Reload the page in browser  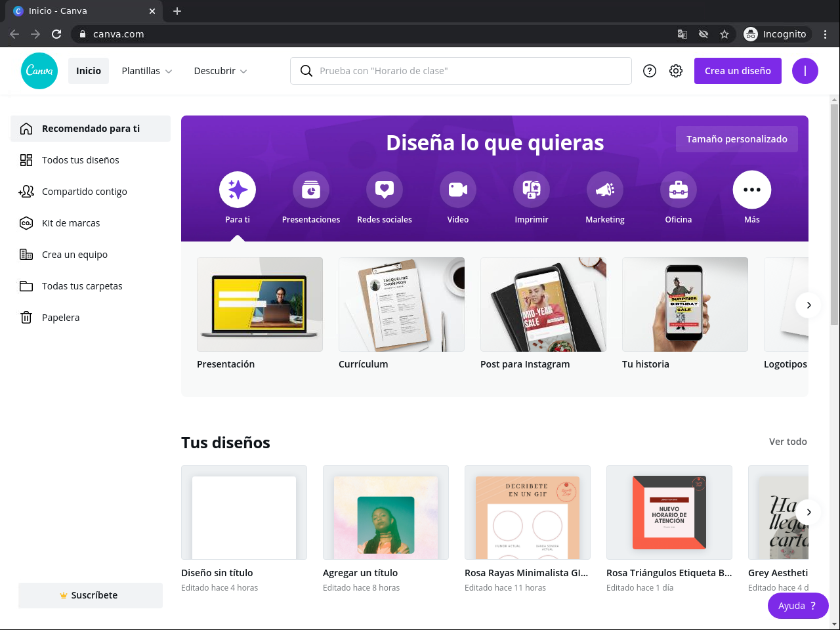pos(56,34)
